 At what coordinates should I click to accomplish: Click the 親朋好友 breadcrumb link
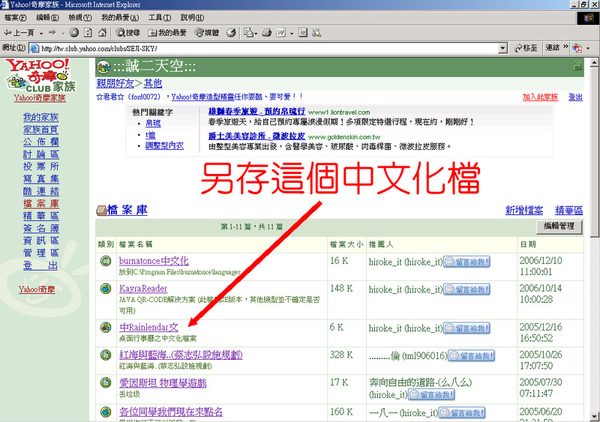click(115, 83)
